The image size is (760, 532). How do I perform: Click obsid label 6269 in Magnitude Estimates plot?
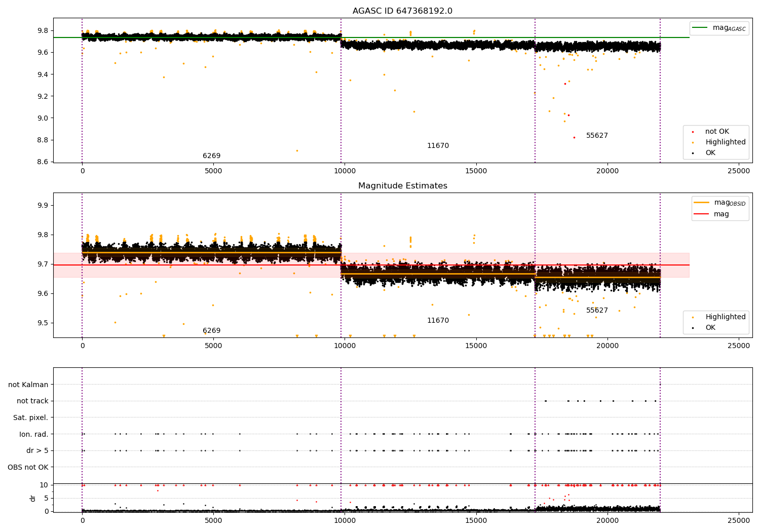[211, 331]
